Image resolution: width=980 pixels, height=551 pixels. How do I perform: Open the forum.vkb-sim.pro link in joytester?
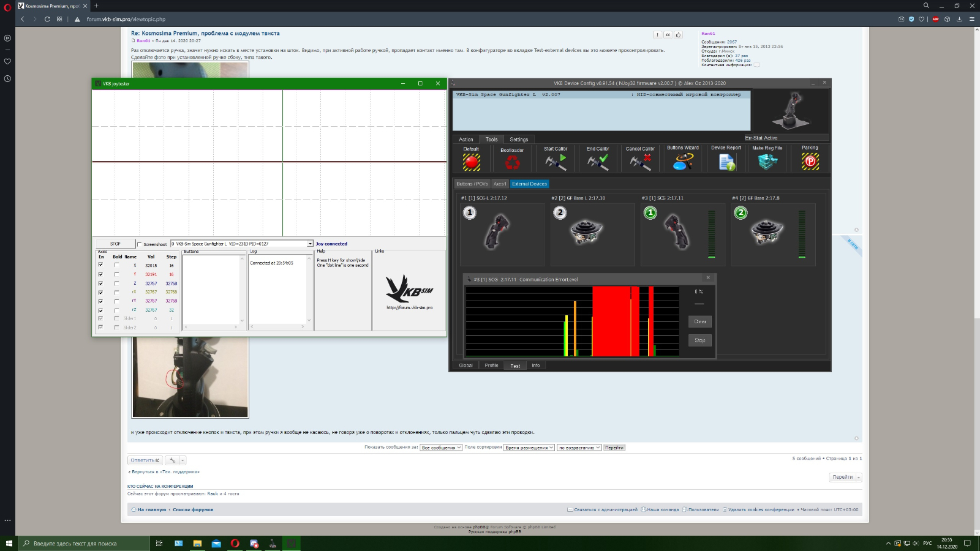[x=410, y=307]
